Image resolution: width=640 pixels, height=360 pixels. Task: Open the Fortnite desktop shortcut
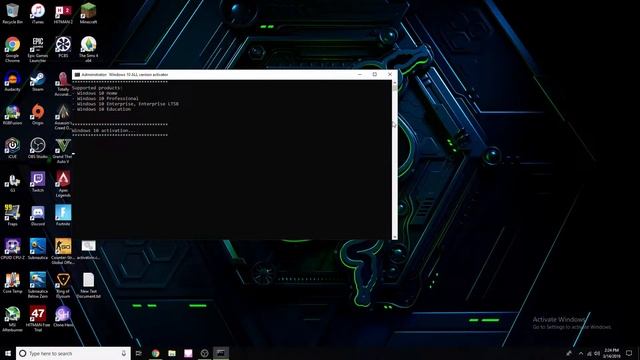pyautogui.click(x=63, y=216)
